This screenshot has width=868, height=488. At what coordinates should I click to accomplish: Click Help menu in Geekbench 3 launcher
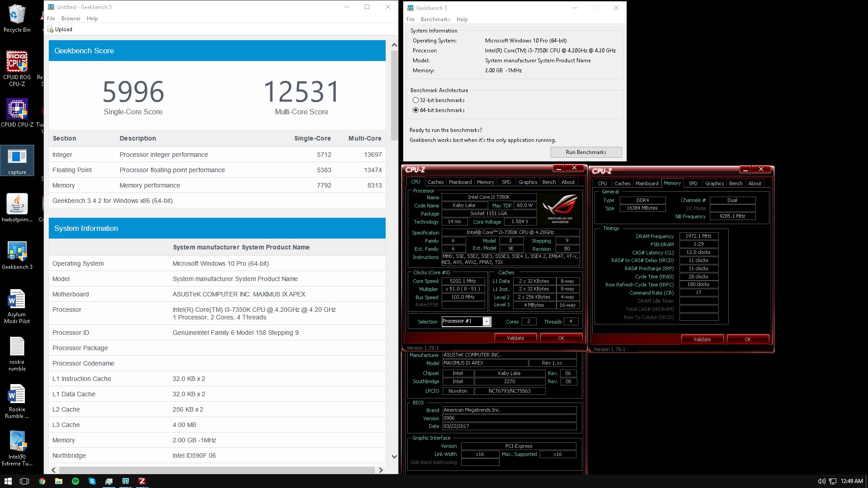click(462, 19)
